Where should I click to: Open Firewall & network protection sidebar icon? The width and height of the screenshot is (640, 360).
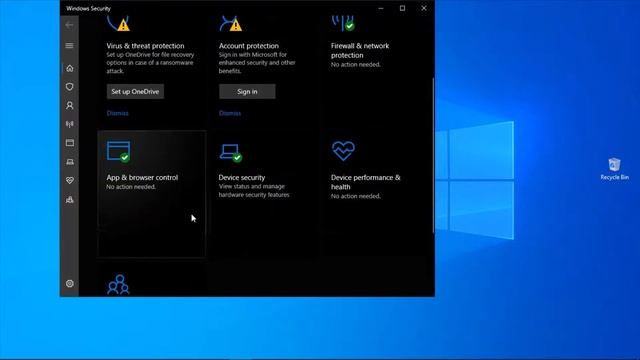pos(70,124)
